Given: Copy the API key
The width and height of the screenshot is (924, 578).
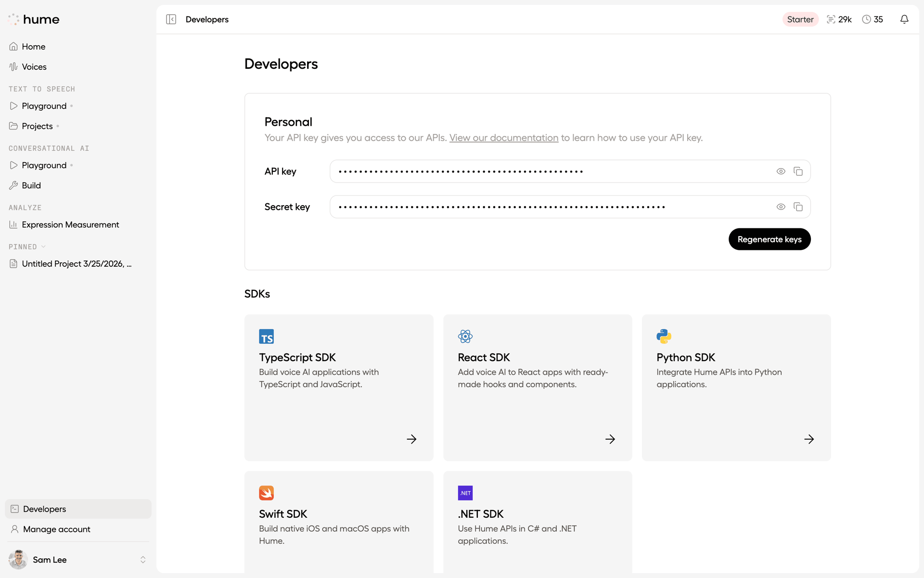Looking at the screenshot, I should [x=798, y=171].
